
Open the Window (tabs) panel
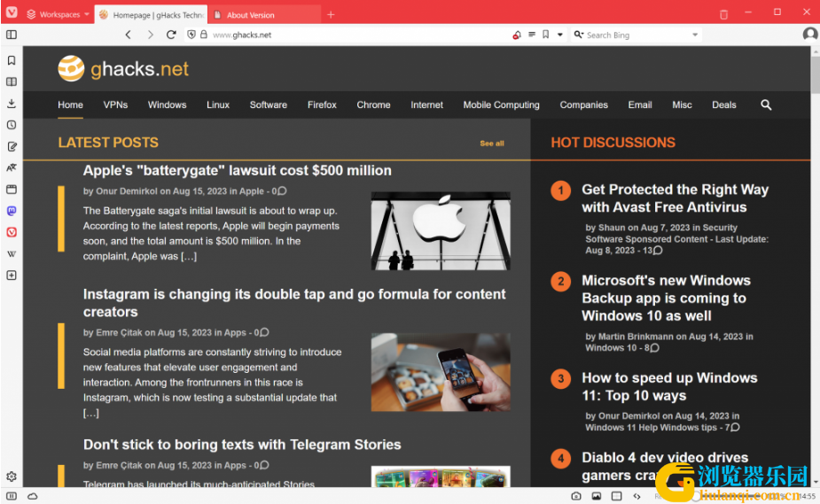pyautogui.click(x=12, y=189)
